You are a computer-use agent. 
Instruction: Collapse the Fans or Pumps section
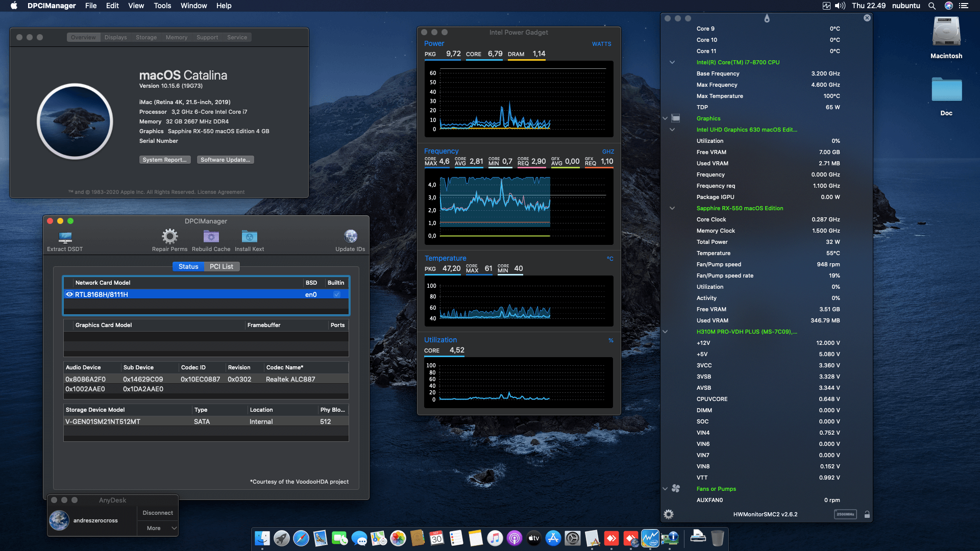pyautogui.click(x=665, y=489)
